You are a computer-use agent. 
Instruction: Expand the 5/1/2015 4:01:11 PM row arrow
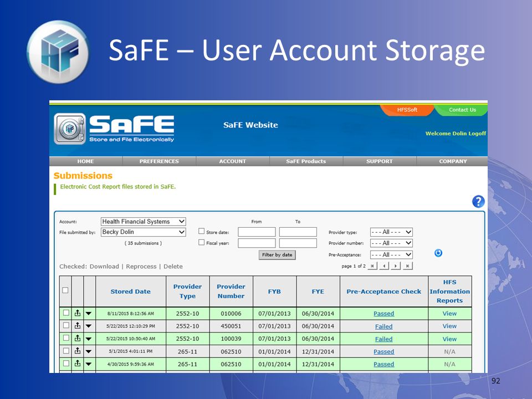point(89,351)
